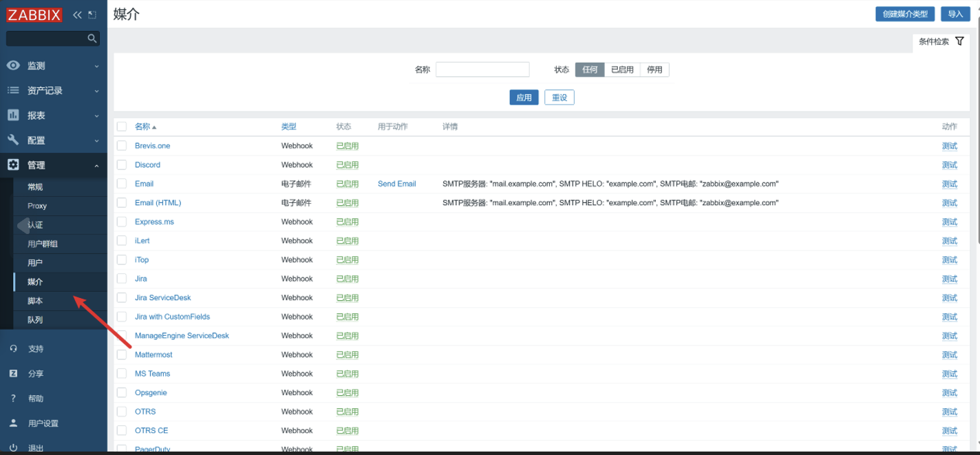The height and width of the screenshot is (455, 980).
Task: Expand the 报表 menu chevron
Action: tap(96, 116)
